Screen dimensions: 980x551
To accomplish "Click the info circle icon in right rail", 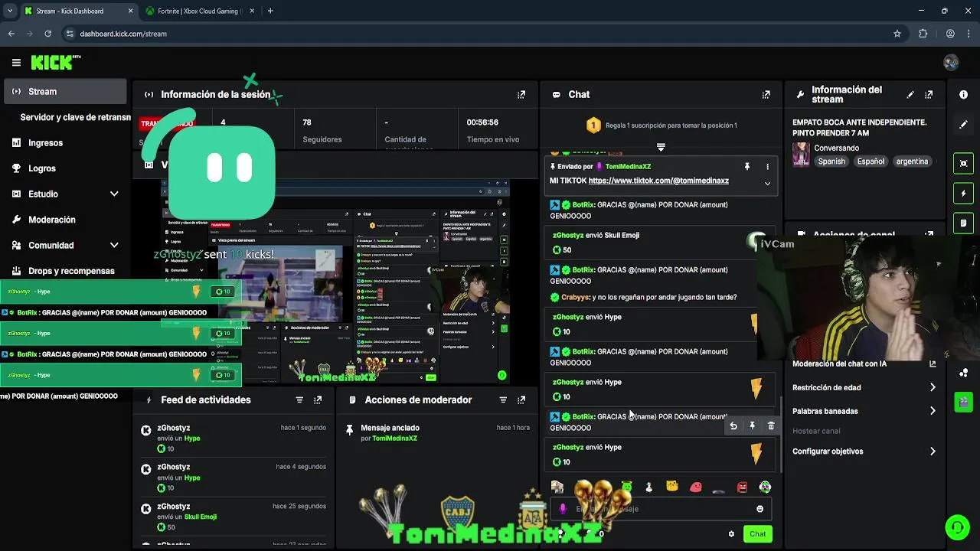I will (x=963, y=94).
